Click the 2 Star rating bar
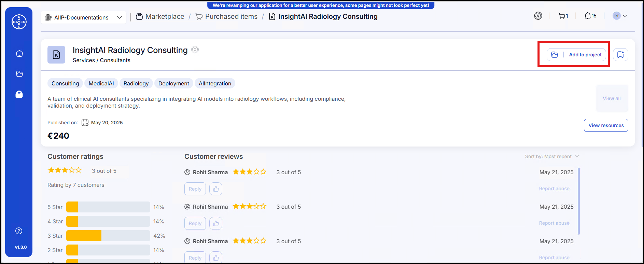This screenshot has width=644, height=264. (x=108, y=250)
